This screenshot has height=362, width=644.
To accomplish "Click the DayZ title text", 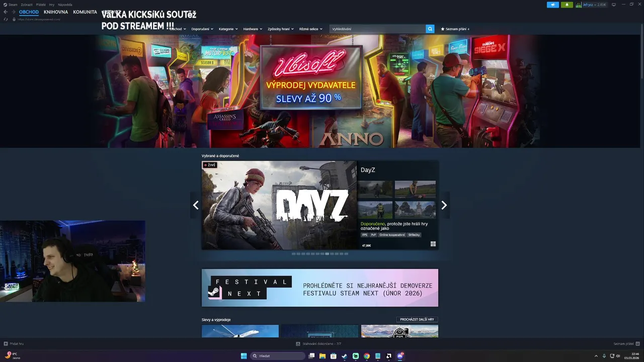I will click(368, 170).
